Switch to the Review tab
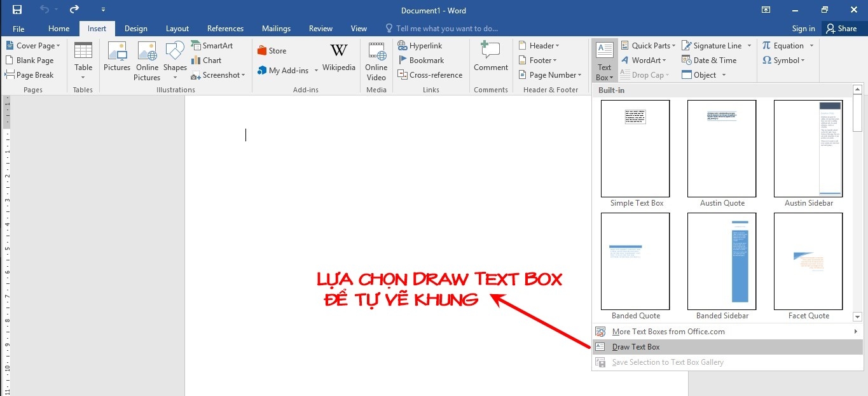The width and height of the screenshot is (868, 396). (320, 29)
